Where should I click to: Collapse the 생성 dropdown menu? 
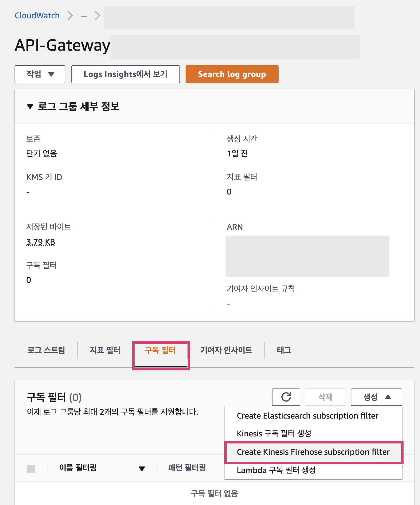(x=376, y=397)
